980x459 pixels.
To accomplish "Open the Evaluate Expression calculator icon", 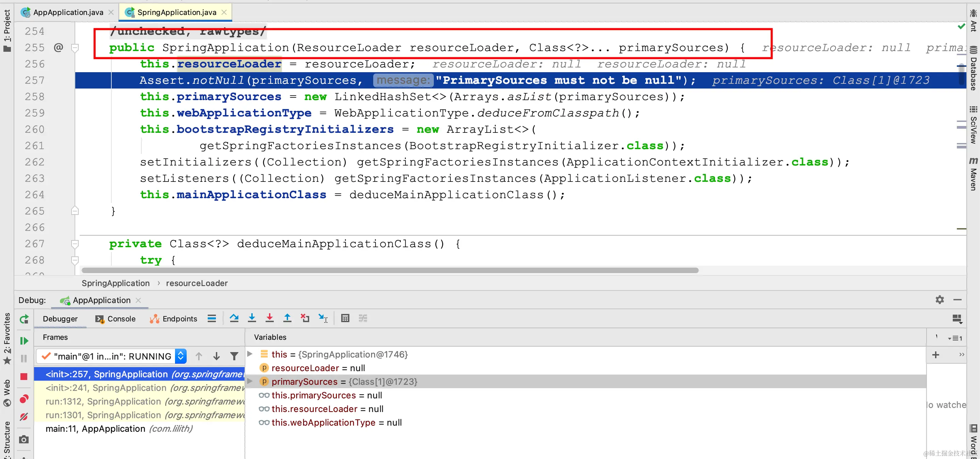I will [345, 318].
